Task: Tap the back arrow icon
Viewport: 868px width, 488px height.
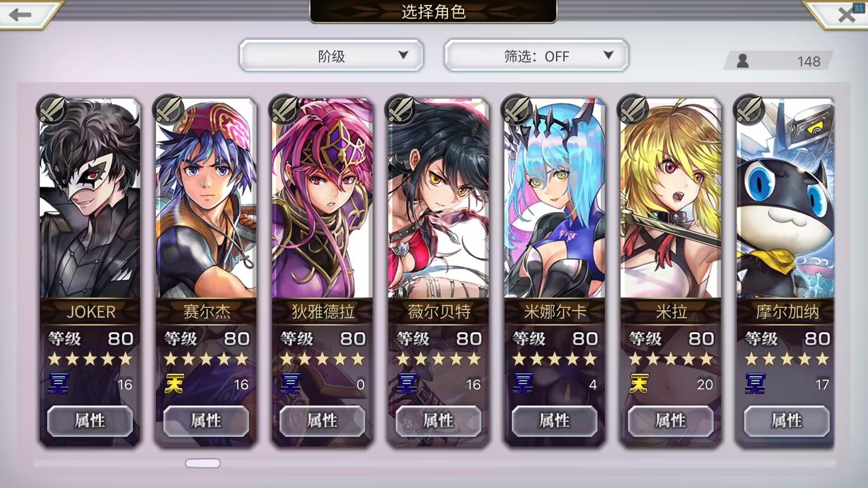Action: click(x=20, y=14)
